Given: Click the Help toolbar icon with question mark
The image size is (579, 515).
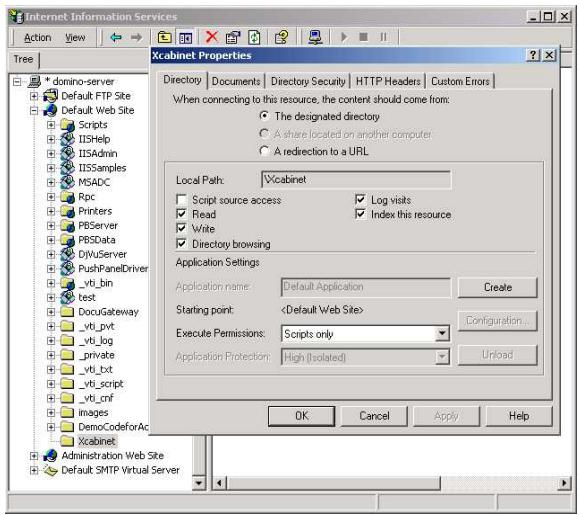Looking at the screenshot, I should 281,37.
